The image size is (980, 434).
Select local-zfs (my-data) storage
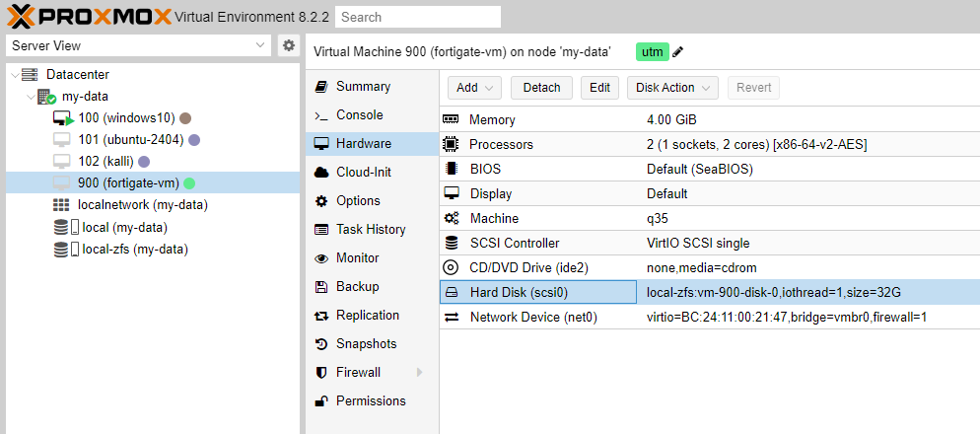click(135, 249)
